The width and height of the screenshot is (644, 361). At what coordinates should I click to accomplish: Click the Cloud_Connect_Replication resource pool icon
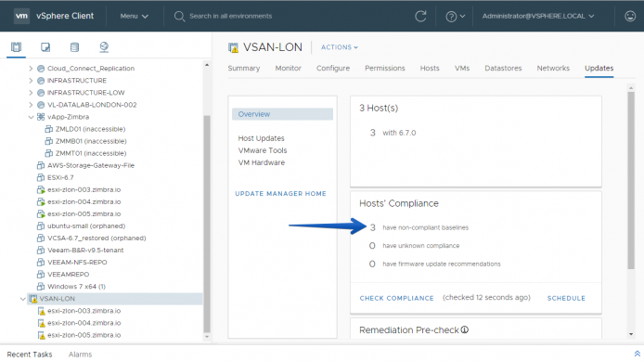point(41,69)
